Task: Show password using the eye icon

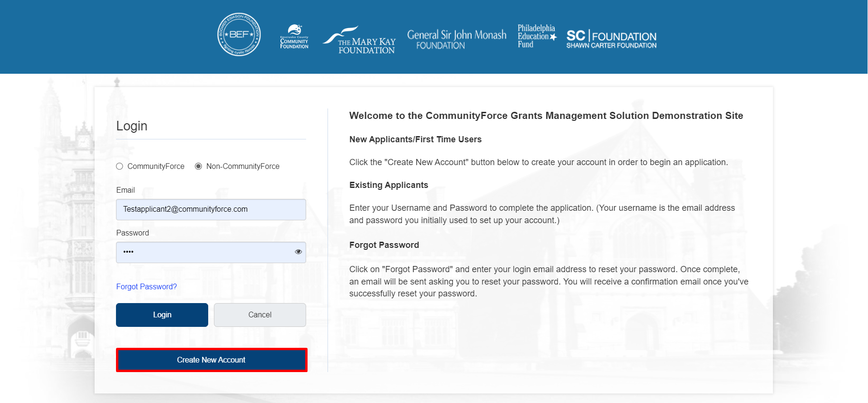Action: 298,252
